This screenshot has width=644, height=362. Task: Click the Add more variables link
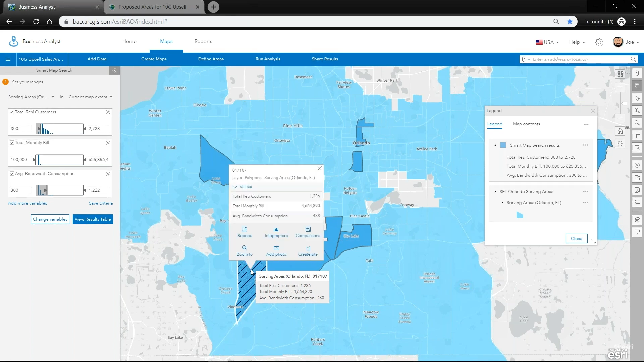point(28,203)
